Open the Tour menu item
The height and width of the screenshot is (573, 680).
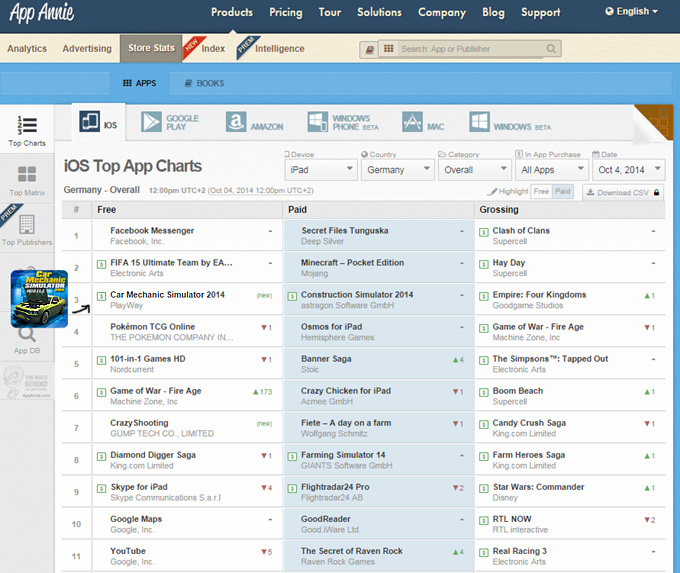click(x=330, y=12)
